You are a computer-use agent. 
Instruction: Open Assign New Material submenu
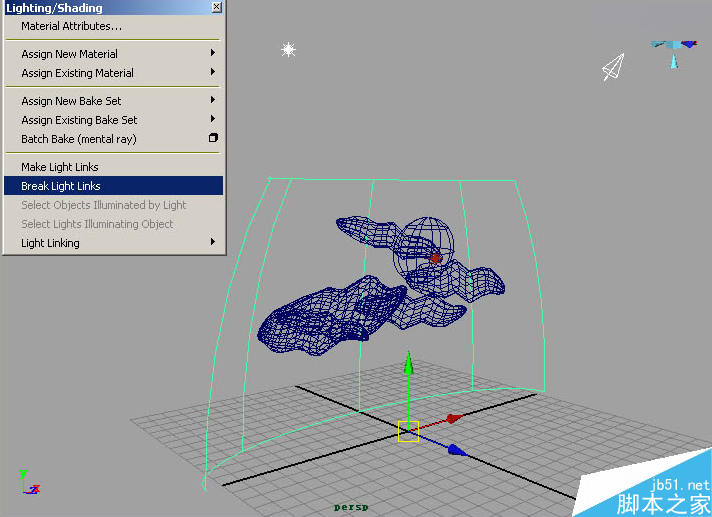(x=114, y=54)
